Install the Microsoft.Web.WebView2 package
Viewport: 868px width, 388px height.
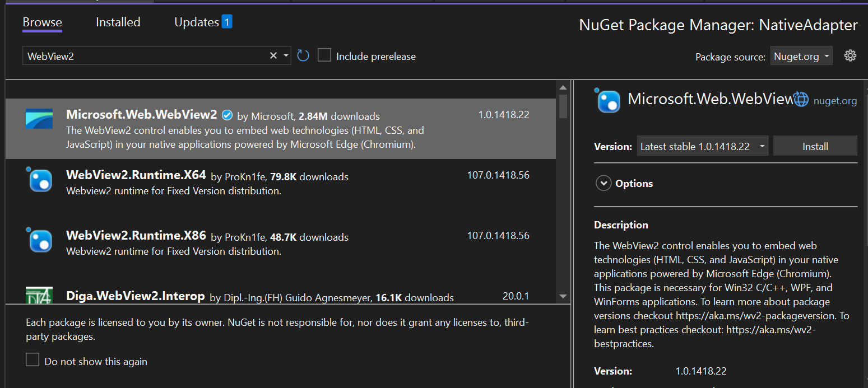click(815, 146)
